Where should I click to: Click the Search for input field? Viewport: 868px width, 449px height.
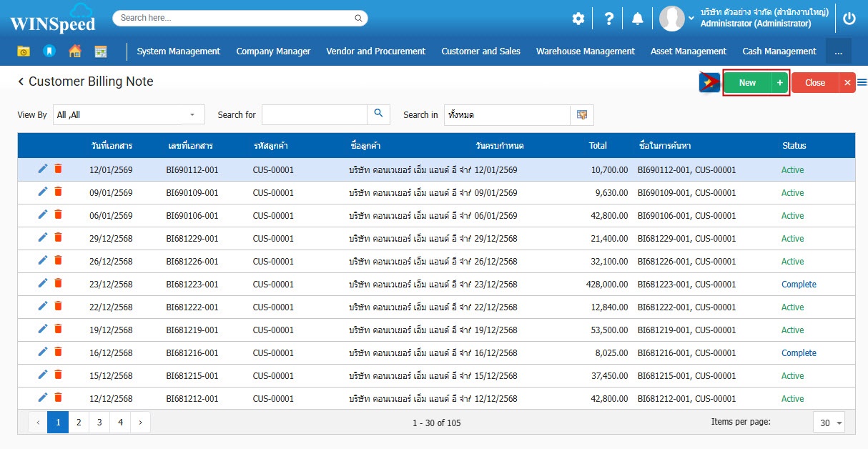click(314, 114)
